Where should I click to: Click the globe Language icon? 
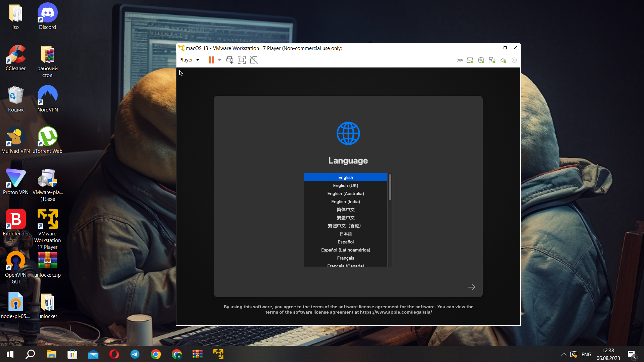[348, 133]
